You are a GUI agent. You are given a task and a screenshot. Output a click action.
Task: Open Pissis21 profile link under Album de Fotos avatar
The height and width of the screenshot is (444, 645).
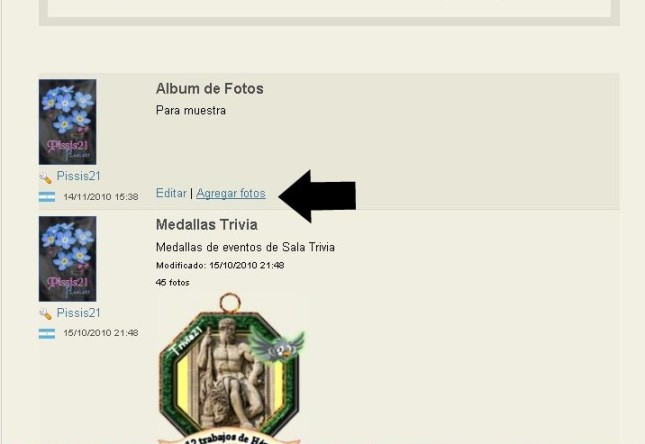(79, 176)
